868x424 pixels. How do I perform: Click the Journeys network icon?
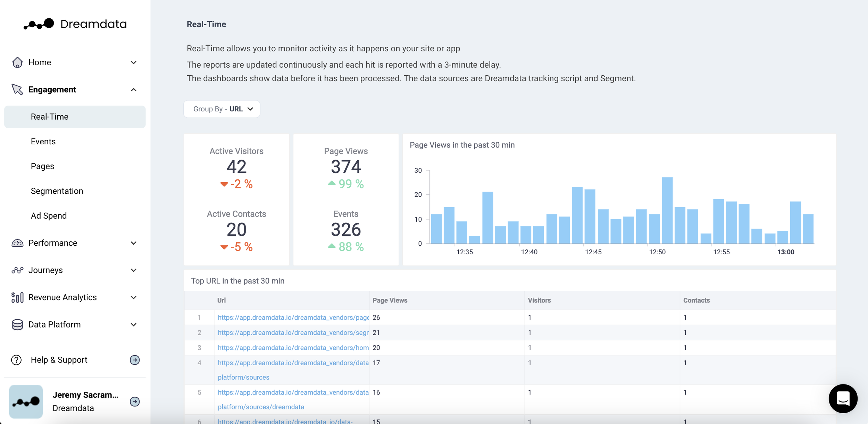click(x=17, y=270)
